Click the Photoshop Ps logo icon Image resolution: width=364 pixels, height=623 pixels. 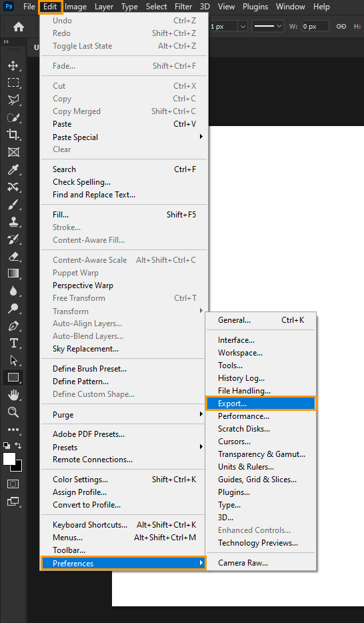(x=9, y=7)
